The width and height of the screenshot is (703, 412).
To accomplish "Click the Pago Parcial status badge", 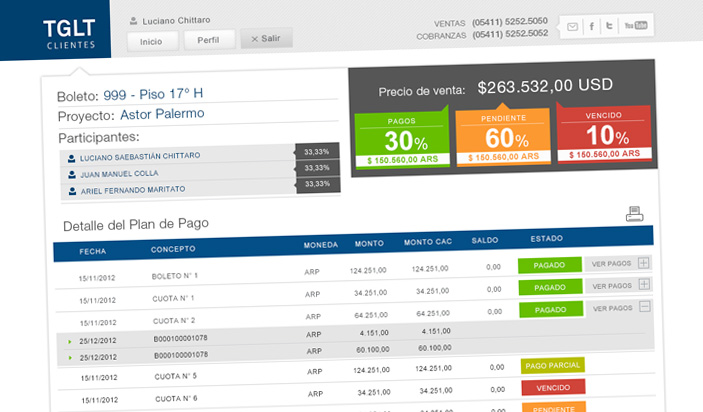I will click(550, 366).
